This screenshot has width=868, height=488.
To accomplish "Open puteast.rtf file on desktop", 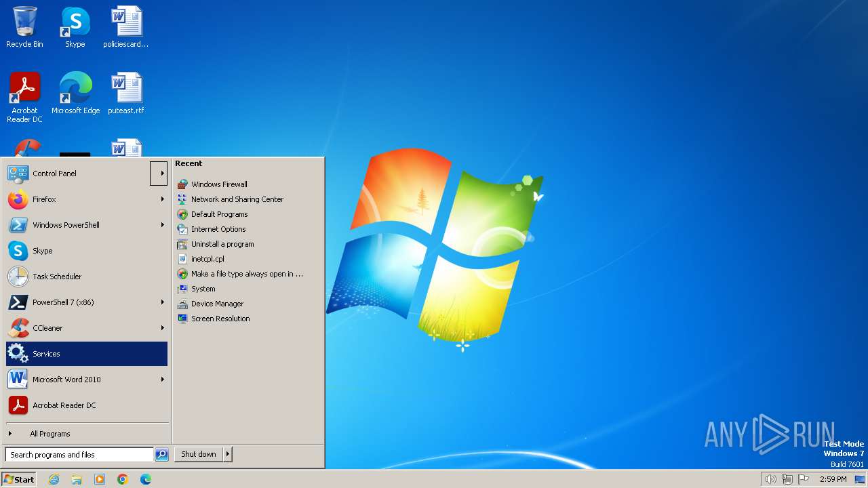I will [x=126, y=94].
